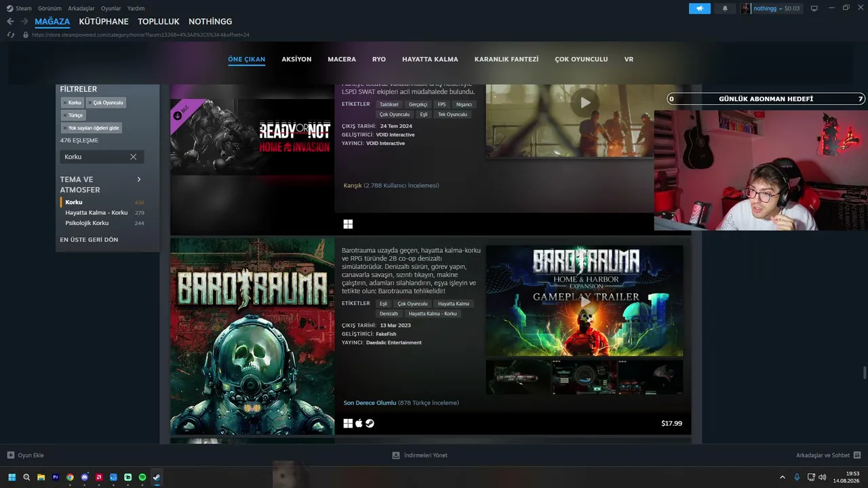Open the NOTHİNGG profile tab
The image size is (868, 488).
[x=210, y=22]
